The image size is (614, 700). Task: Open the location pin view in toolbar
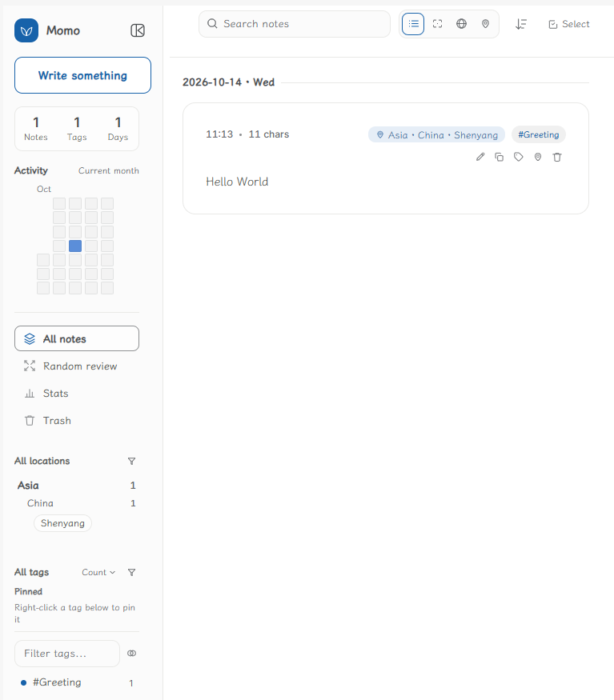click(x=485, y=24)
